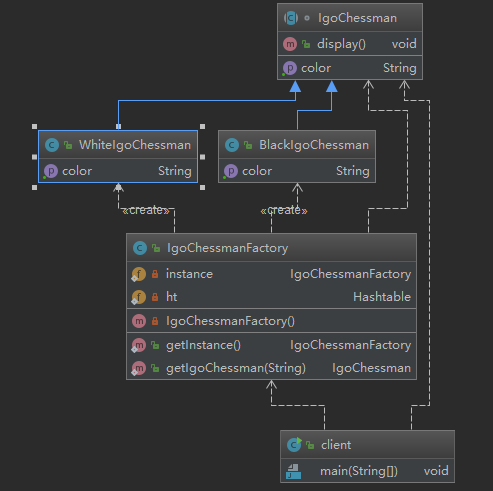Screen dimensions: 493x491
Task: Click the «create» label near WhiteIgoChessman
Action: (146, 210)
